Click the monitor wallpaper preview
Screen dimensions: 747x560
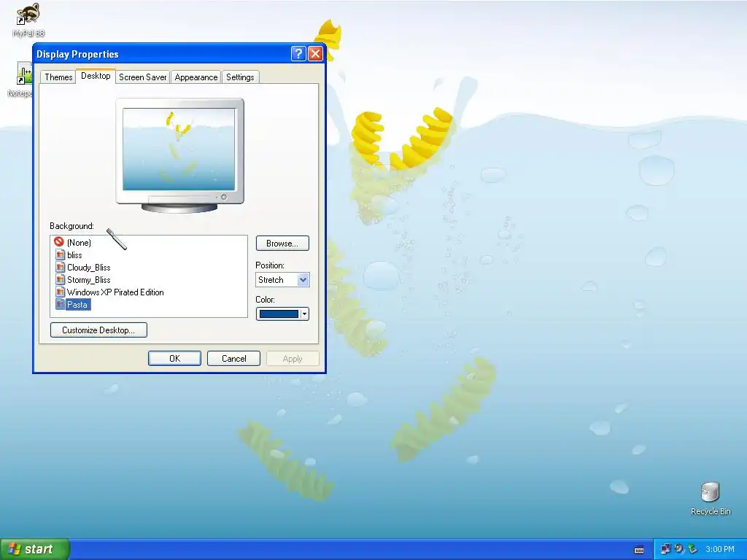point(179,149)
